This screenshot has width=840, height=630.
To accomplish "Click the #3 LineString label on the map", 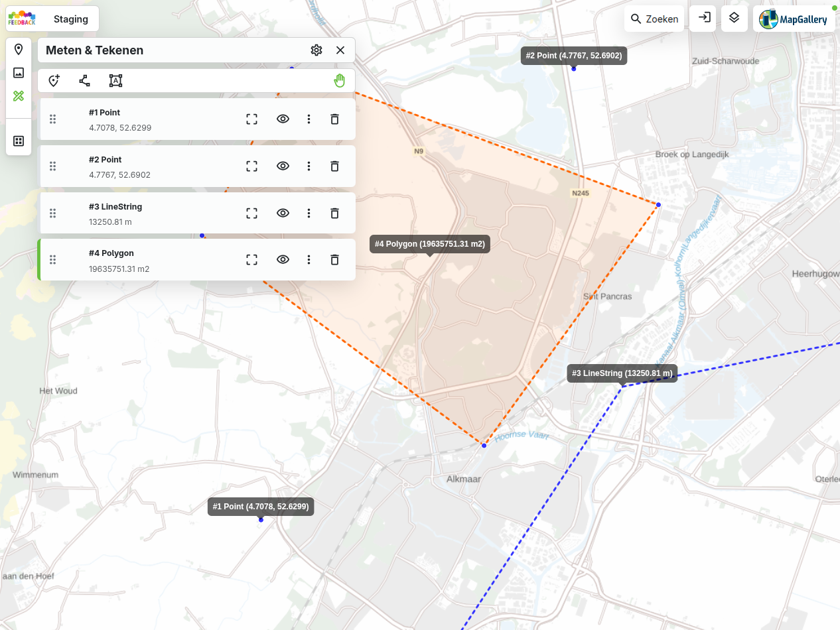I will (622, 373).
